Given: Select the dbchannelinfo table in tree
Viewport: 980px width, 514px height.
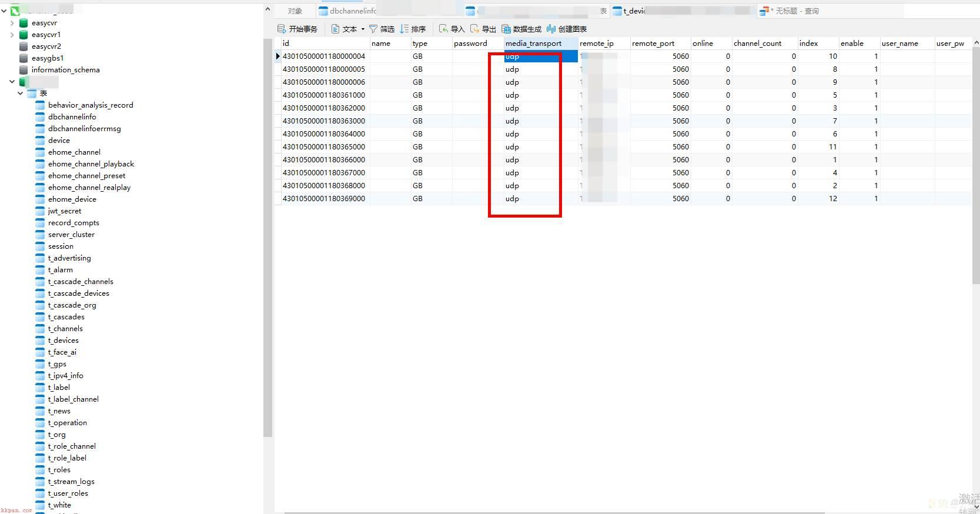Looking at the screenshot, I should 72,117.
